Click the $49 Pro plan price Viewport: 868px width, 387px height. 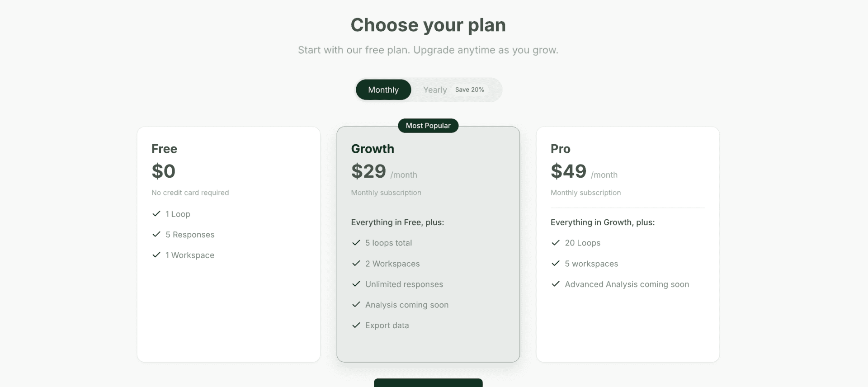point(568,171)
